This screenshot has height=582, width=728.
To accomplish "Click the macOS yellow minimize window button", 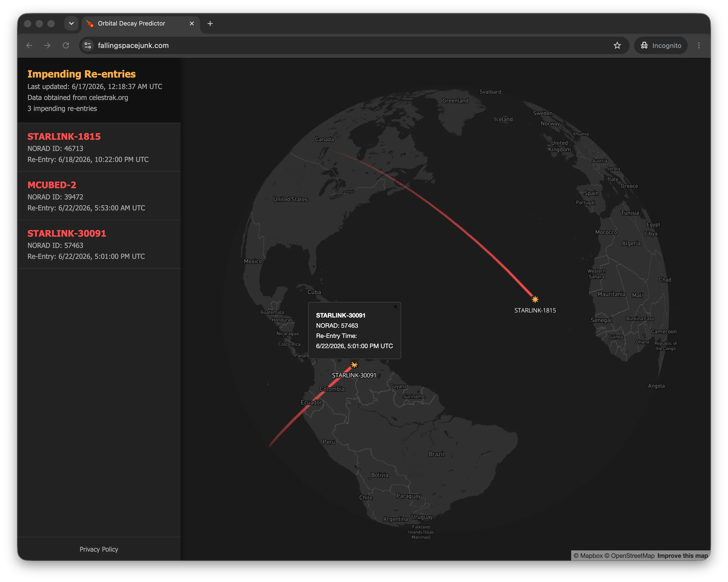I will pyautogui.click(x=39, y=24).
